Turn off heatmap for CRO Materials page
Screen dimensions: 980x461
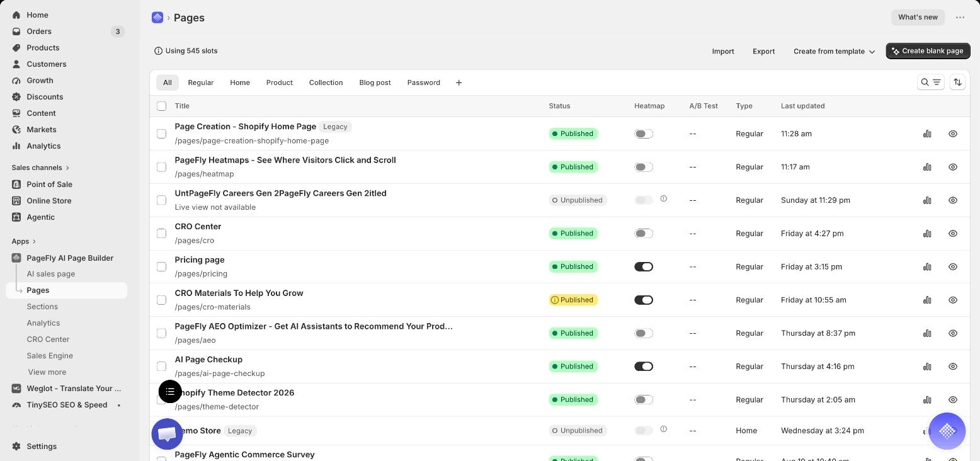point(644,300)
